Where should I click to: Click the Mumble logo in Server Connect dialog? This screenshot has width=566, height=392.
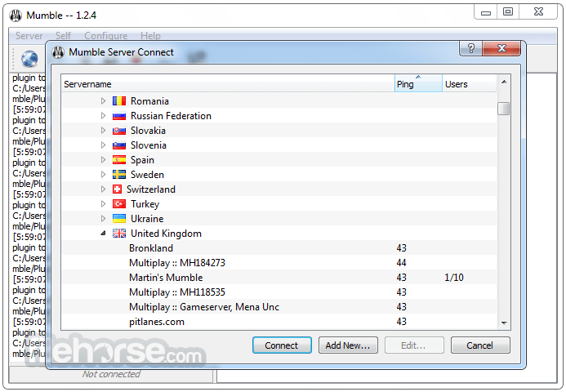[58, 52]
